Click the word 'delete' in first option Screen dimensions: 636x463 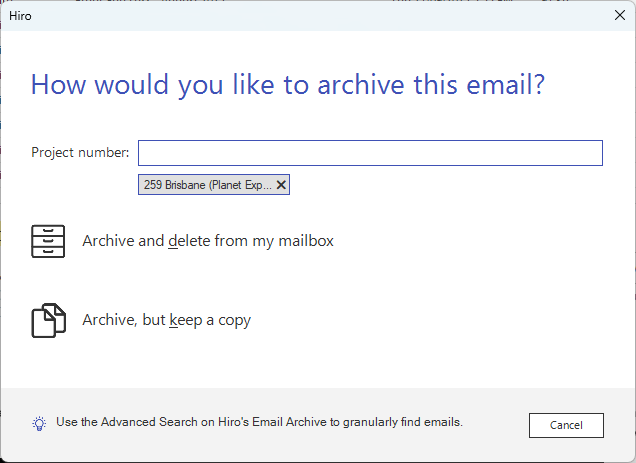click(189, 241)
